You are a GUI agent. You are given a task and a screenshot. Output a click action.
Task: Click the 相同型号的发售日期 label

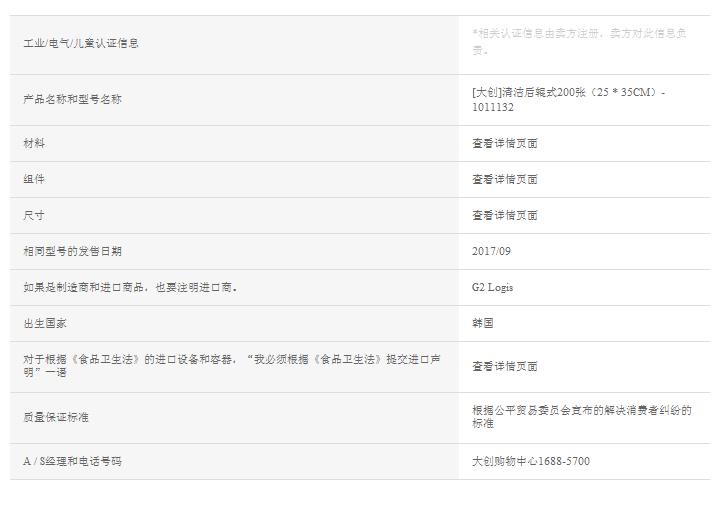pos(72,251)
